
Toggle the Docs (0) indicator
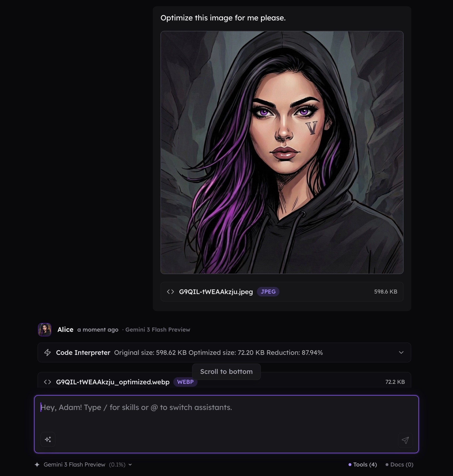click(399, 464)
